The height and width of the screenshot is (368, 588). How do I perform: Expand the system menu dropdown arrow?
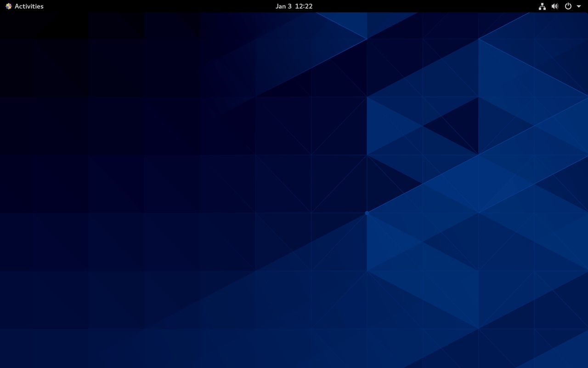579,6
